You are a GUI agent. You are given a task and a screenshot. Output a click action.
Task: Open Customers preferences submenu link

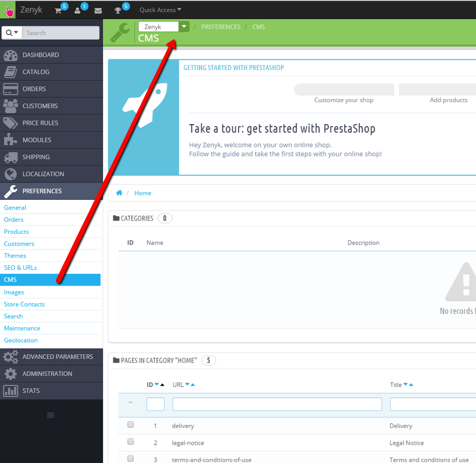pos(19,243)
